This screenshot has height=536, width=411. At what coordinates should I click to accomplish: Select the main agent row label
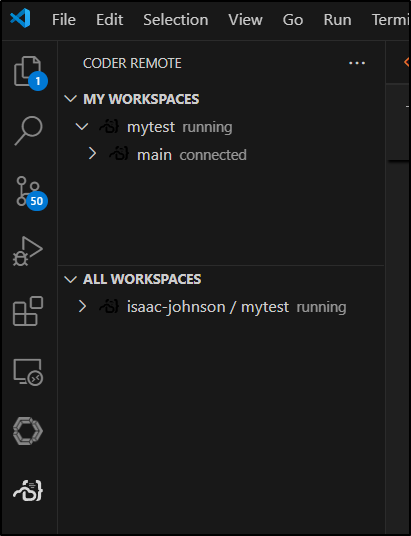[x=154, y=155]
